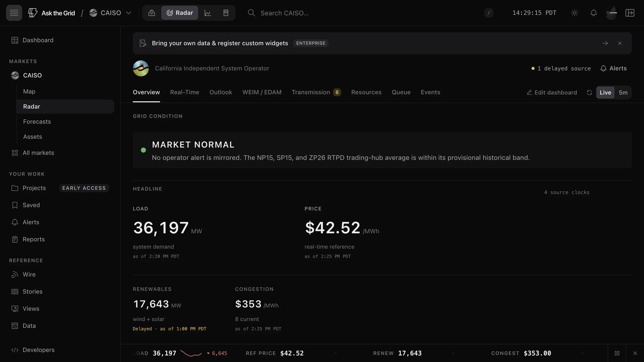Select the Live refresh mode
The height and width of the screenshot is (362, 644).
(x=605, y=93)
